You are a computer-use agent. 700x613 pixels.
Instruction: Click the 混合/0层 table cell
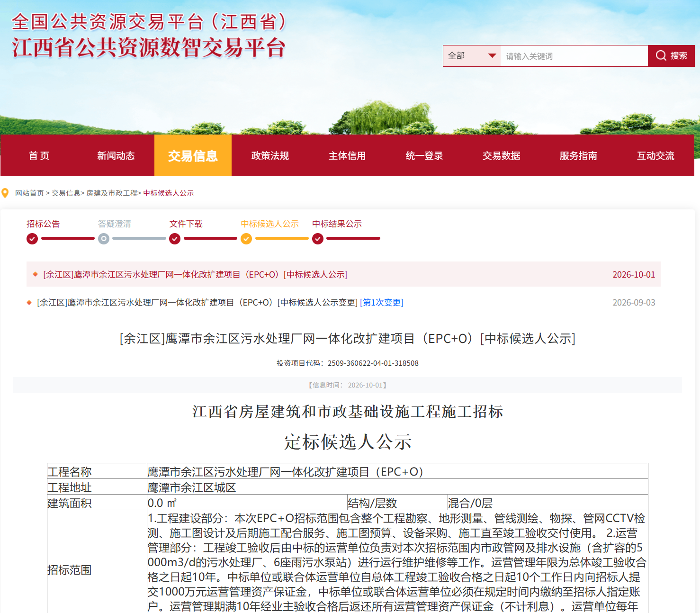tap(547, 503)
